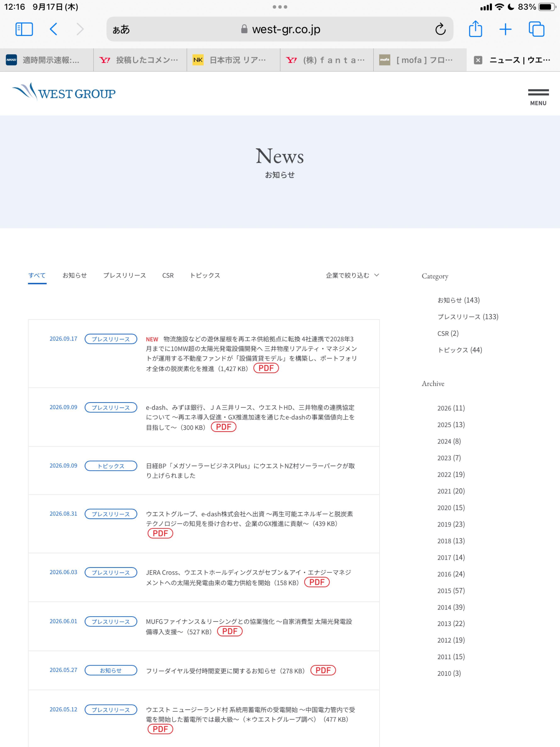Open PDF for フリーダイヤル受付時間変更 notice

pos(323,670)
